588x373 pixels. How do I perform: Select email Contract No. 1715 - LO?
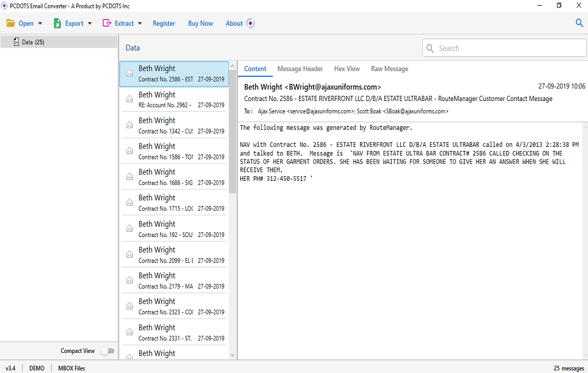[174, 203]
